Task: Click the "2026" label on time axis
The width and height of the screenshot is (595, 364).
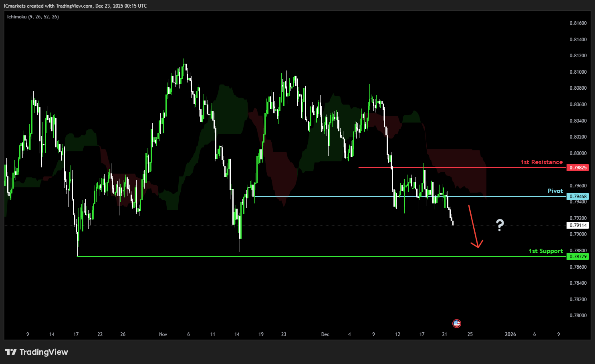Action: pyautogui.click(x=510, y=334)
